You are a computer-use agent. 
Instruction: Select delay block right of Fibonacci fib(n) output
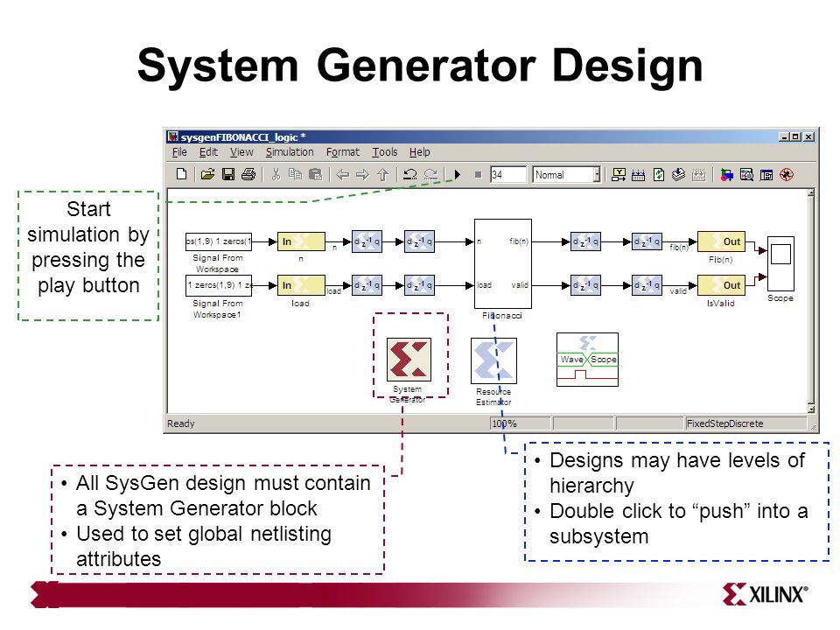click(585, 241)
